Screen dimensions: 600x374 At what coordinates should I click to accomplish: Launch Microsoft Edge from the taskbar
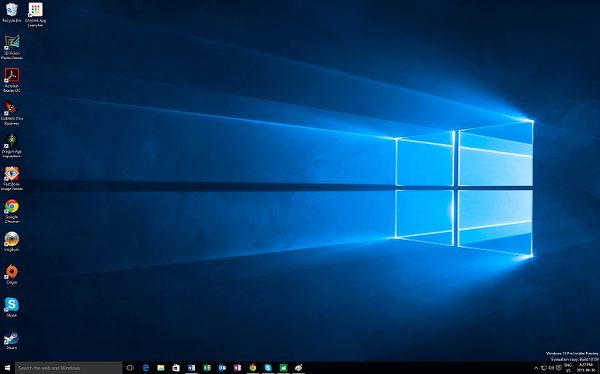click(145, 368)
